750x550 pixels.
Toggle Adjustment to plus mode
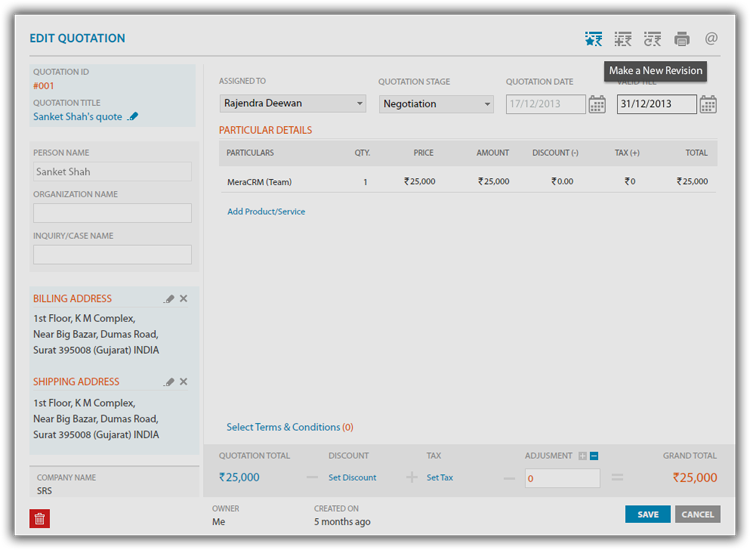[583, 456]
